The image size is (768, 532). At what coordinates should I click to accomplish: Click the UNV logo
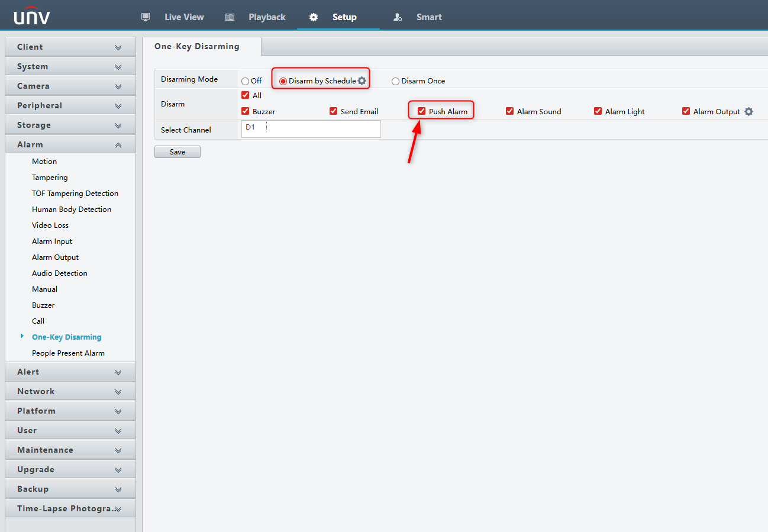[32, 15]
